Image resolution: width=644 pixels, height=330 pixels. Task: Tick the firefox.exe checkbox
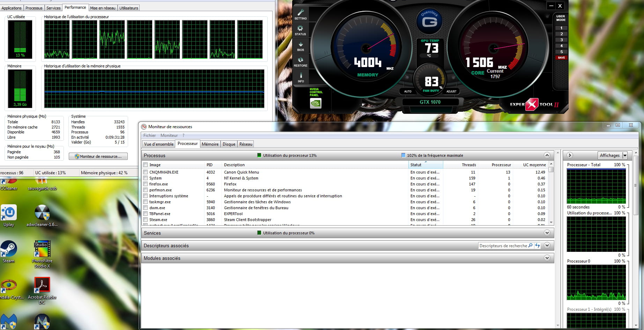tap(145, 184)
